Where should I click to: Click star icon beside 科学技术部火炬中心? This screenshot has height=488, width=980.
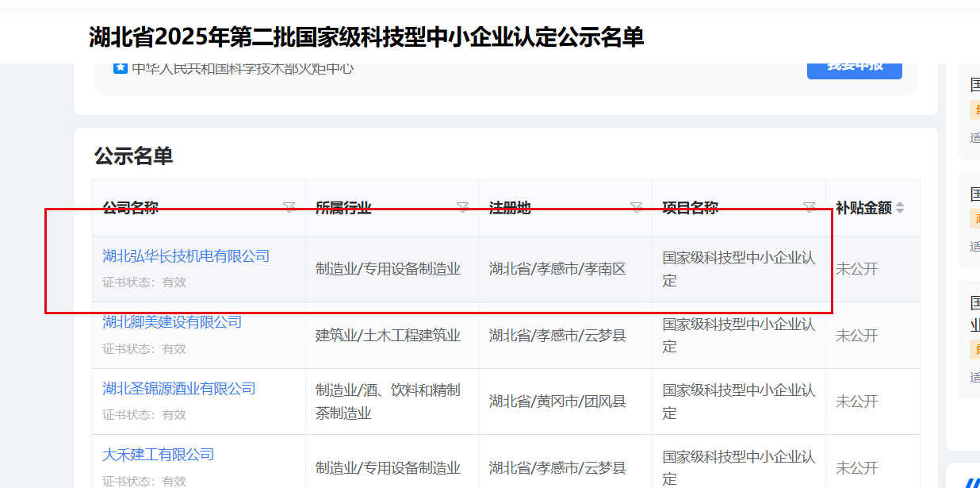coord(121,67)
